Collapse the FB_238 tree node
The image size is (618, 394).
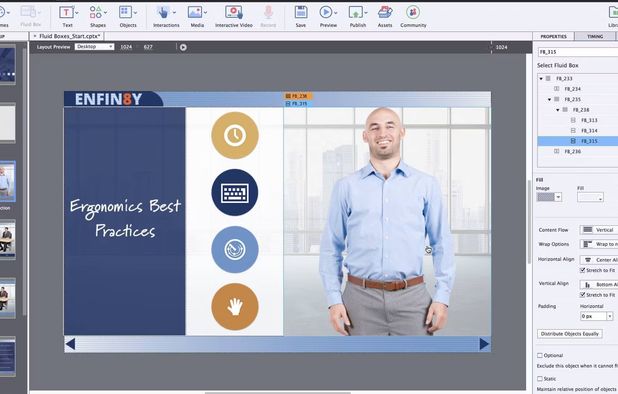pyautogui.click(x=558, y=110)
